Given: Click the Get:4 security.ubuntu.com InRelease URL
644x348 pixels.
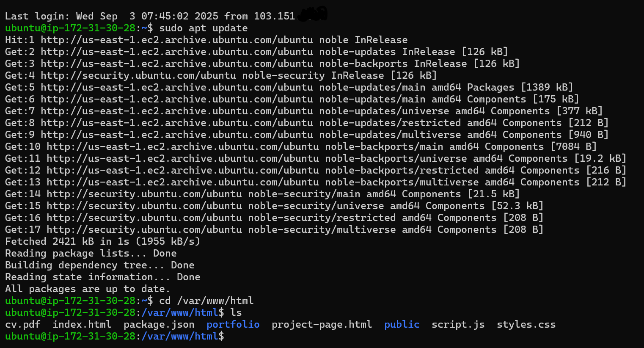Looking at the screenshot, I should [138, 76].
